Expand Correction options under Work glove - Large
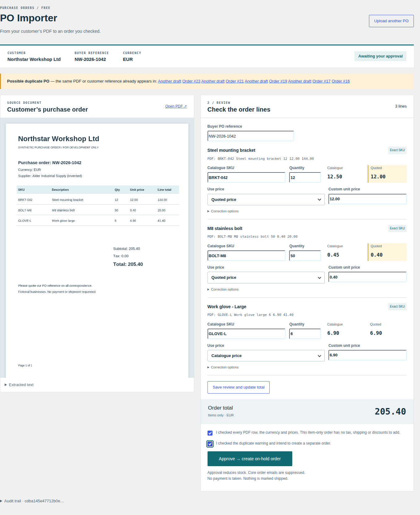Image resolution: width=420 pixels, height=515 pixels. (223, 368)
